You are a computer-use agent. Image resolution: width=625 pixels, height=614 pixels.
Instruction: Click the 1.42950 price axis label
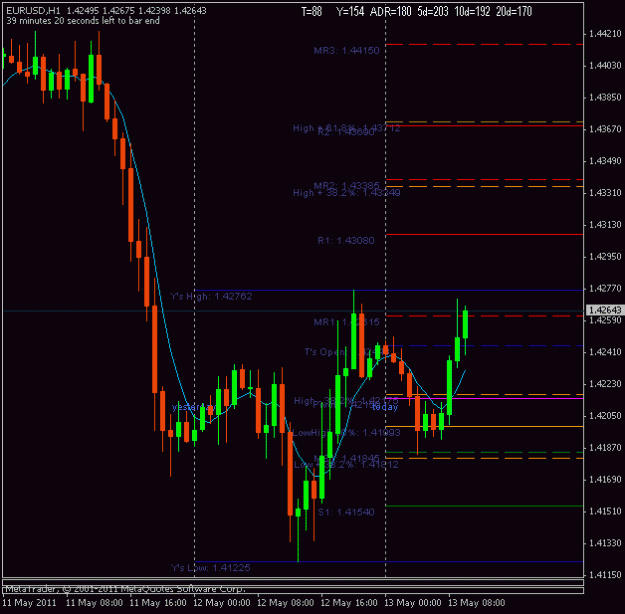(605, 256)
